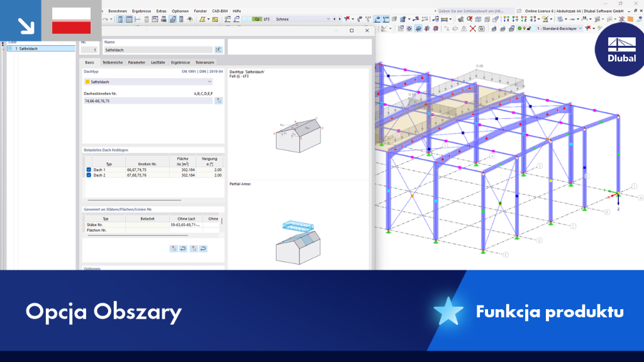Click the Partial Areas preview image
The height and width of the screenshot is (362, 644).
coord(297,242)
